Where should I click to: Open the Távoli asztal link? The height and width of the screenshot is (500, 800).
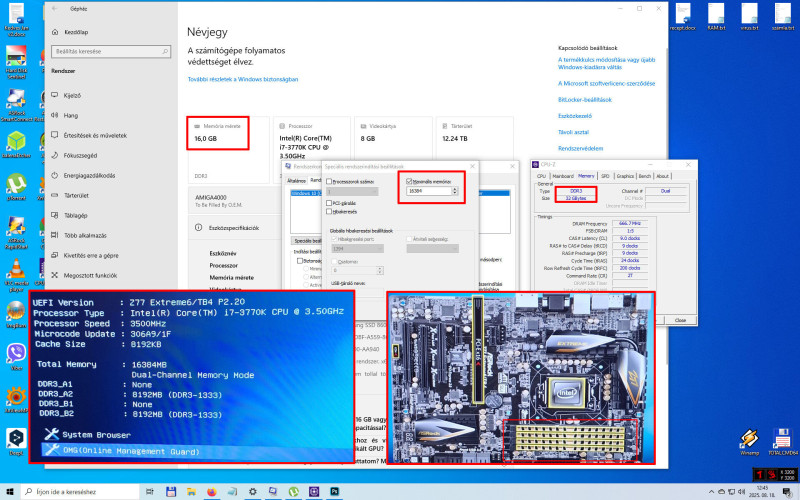point(573,132)
